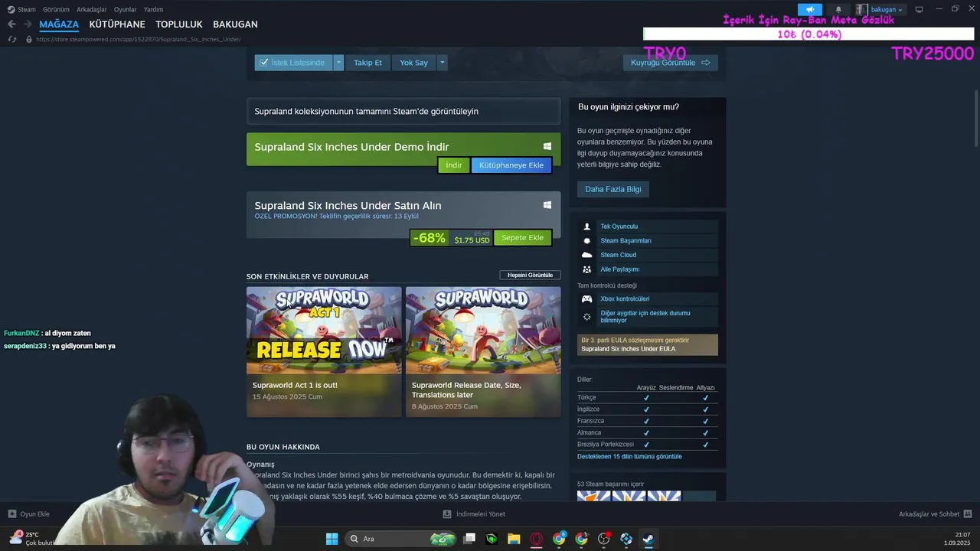
Task: Open the Arkadaşlar menu
Action: point(92,9)
